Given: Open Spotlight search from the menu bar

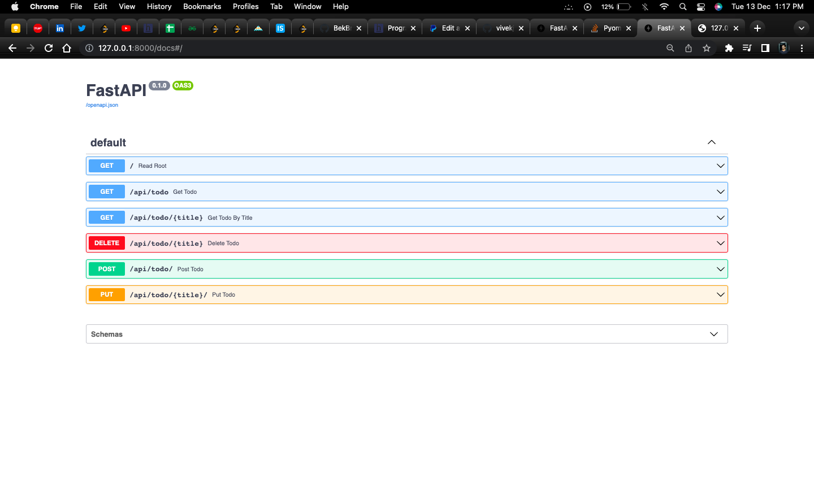Looking at the screenshot, I should click(x=683, y=7).
